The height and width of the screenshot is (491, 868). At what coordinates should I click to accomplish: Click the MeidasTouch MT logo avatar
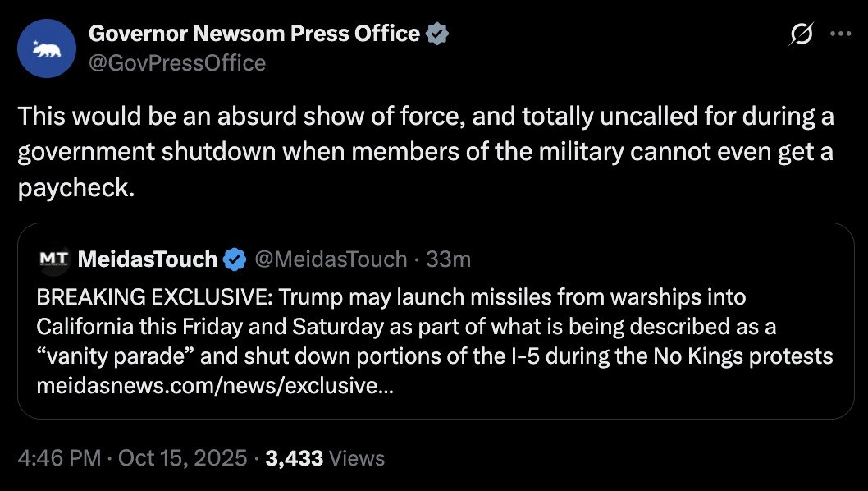point(53,259)
